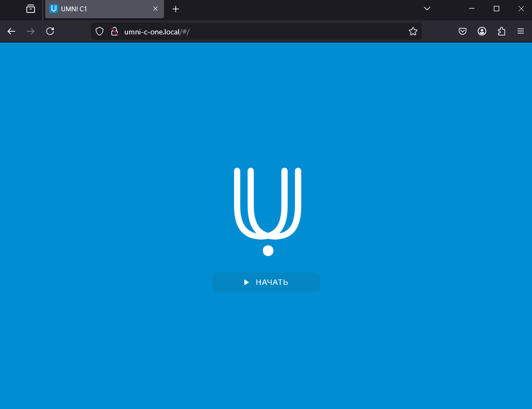The height and width of the screenshot is (409, 532).
Task: Expand the list all tabs chevron
Action: coord(427,9)
